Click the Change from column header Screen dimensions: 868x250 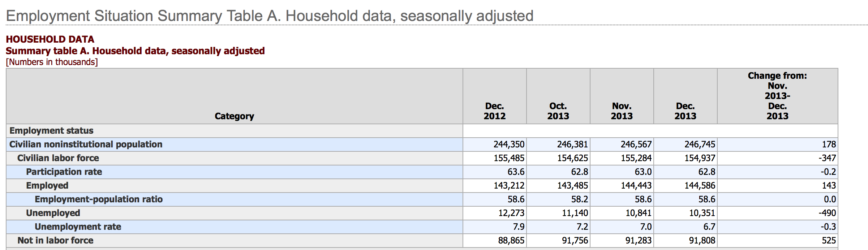click(777, 96)
